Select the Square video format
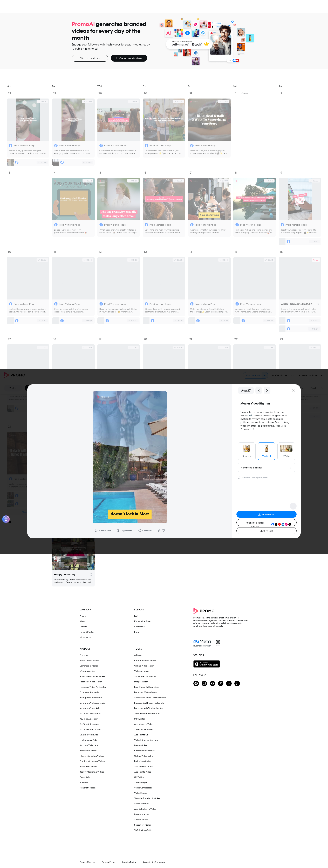This screenshot has height=868, width=328. 247,451
